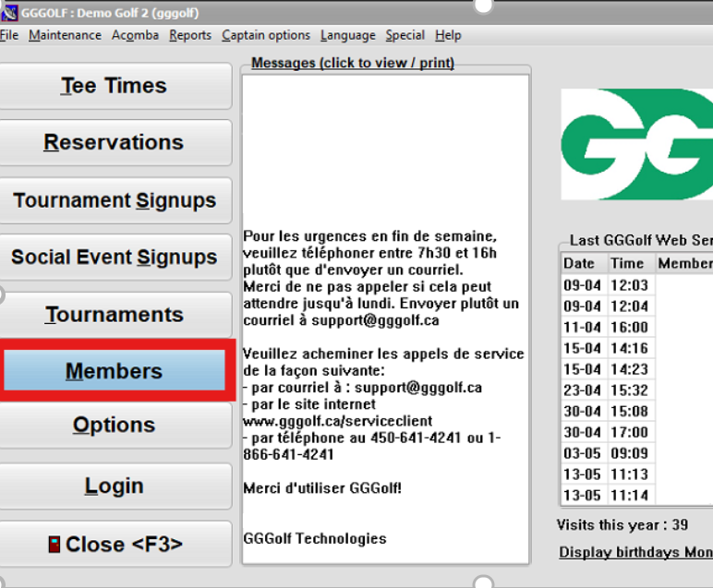The width and height of the screenshot is (713, 588).
Task: Open the Help menu
Action: [448, 35]
